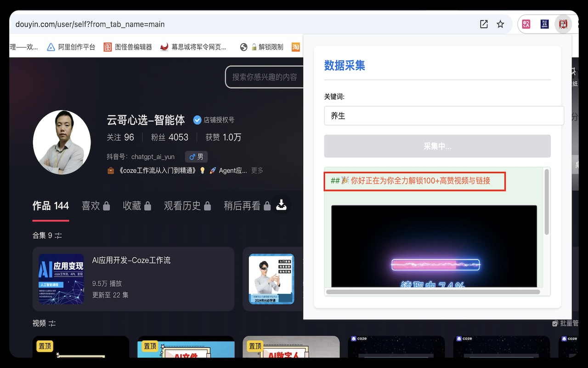Expand 更多 in the profile bio
This screenshot has width=588, height=368.
[x=257, y=170]
